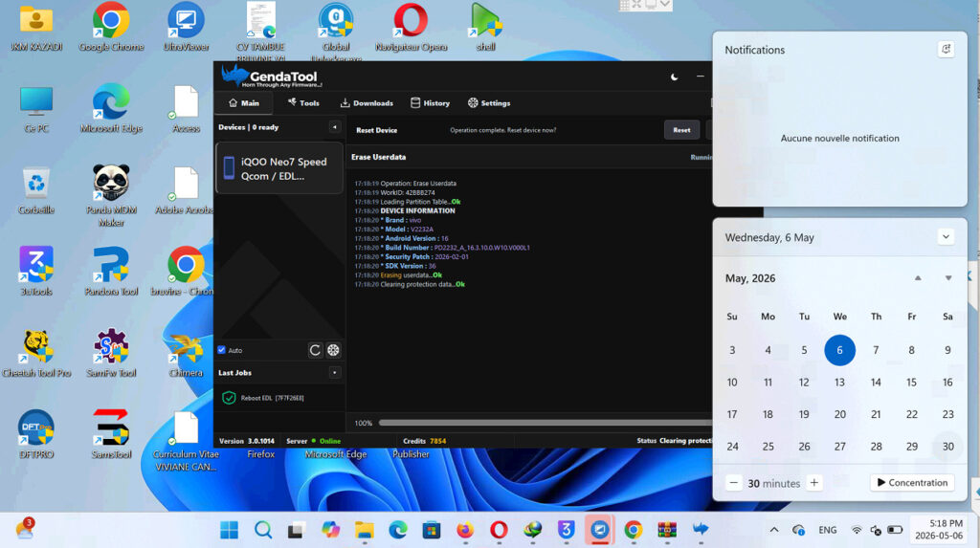Toggle the Auto checkbox
Screen dimensions: 980x548
(x=221, y=350)
